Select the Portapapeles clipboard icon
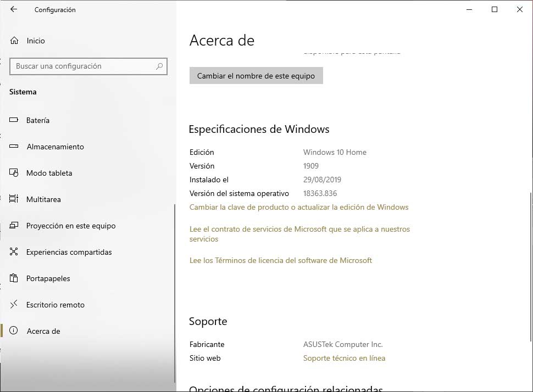This screenshot has height=392, width=533. 14,278
